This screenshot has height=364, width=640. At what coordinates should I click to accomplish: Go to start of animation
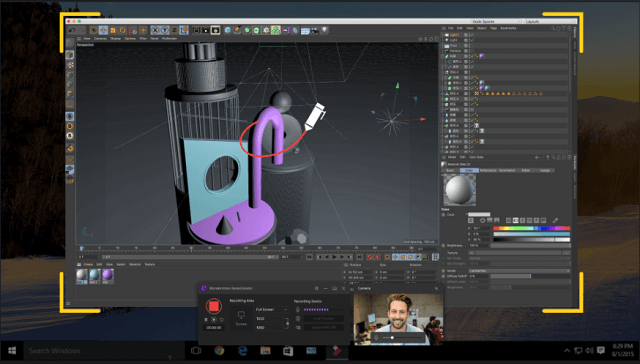point(309,257)
